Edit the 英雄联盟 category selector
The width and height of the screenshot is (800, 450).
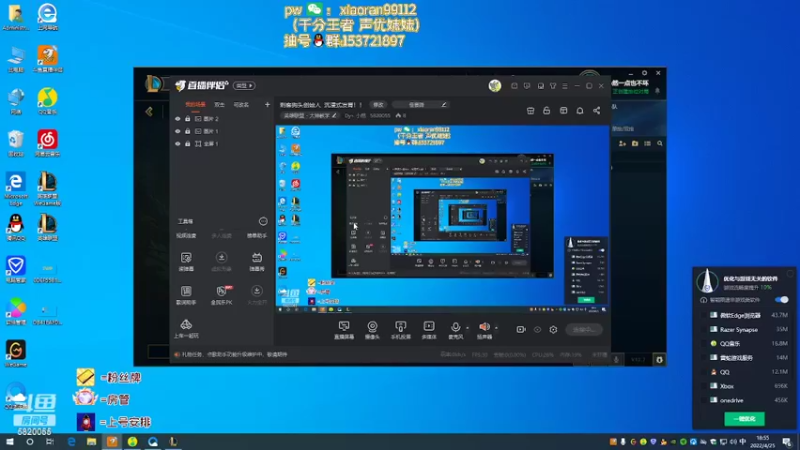(x=310, y=116)
